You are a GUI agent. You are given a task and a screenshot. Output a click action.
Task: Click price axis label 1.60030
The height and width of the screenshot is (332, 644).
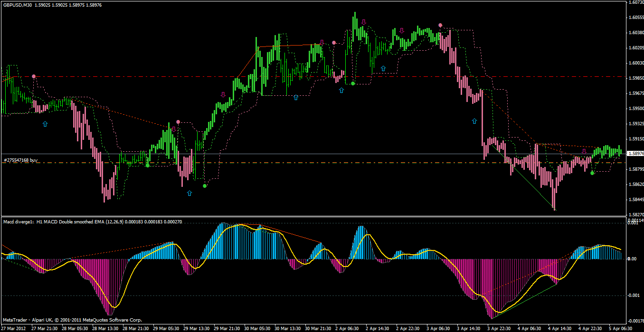636,63
